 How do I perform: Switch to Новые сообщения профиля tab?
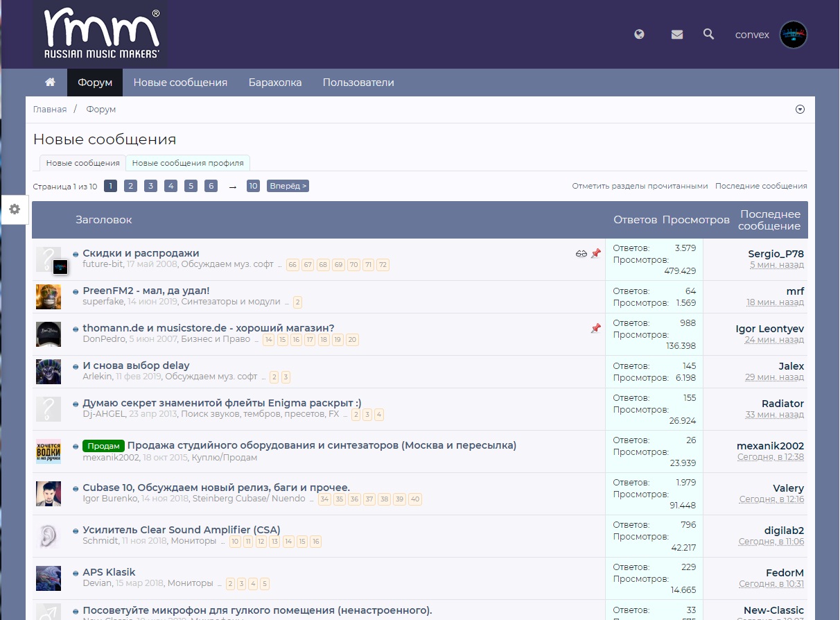point(188,163)
